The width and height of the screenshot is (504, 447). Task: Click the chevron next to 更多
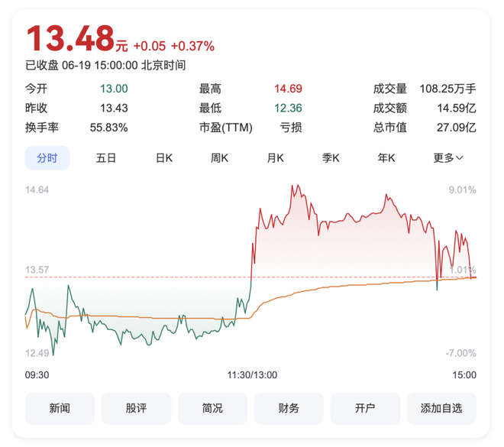[460, 158]
